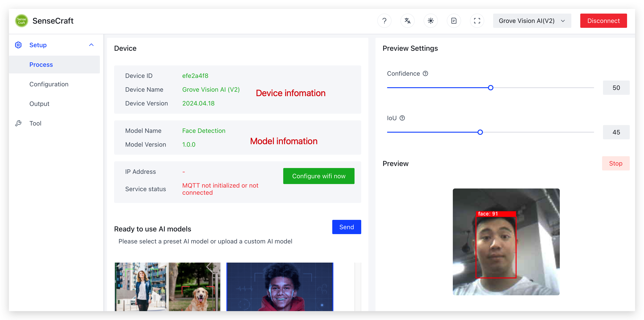The image size is (644, 320).
Task: Click the Confidence slider handle
Action: [490, 88]
